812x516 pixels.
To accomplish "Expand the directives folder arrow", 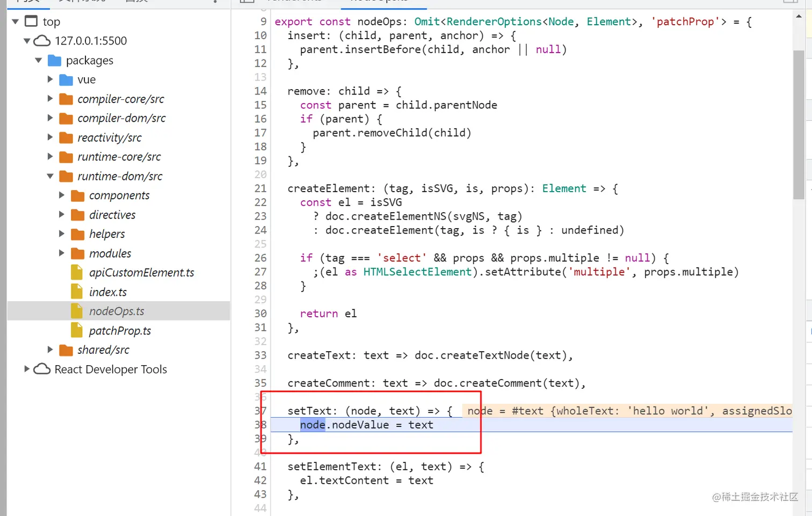I will (x=62, y=215).
